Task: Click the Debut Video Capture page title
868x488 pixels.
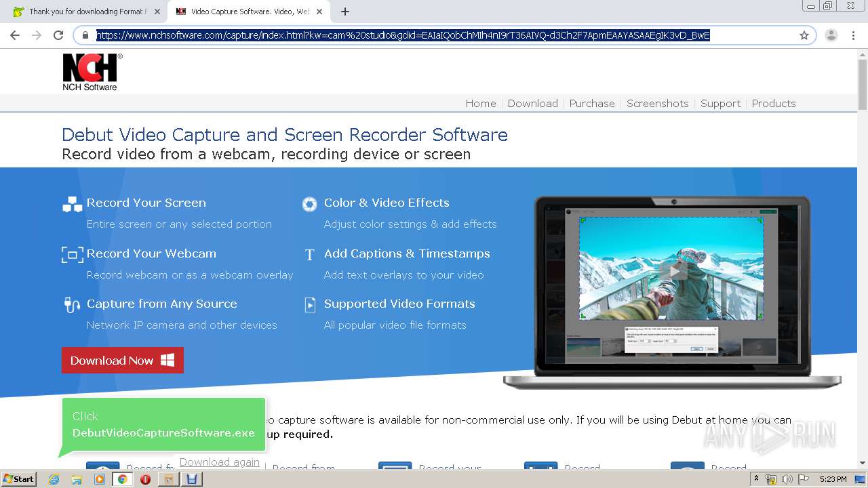Action: click(x=285, y=135)
